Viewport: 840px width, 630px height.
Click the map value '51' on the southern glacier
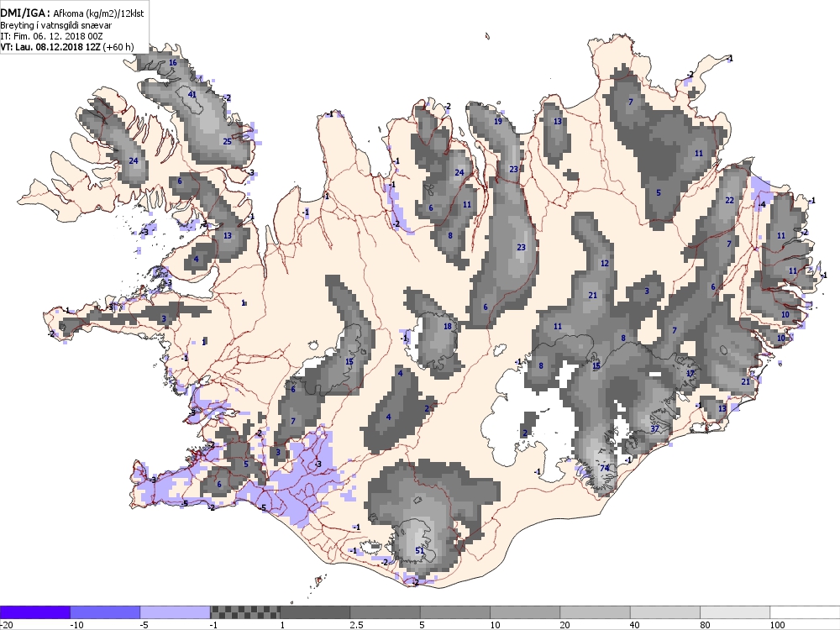420,550
